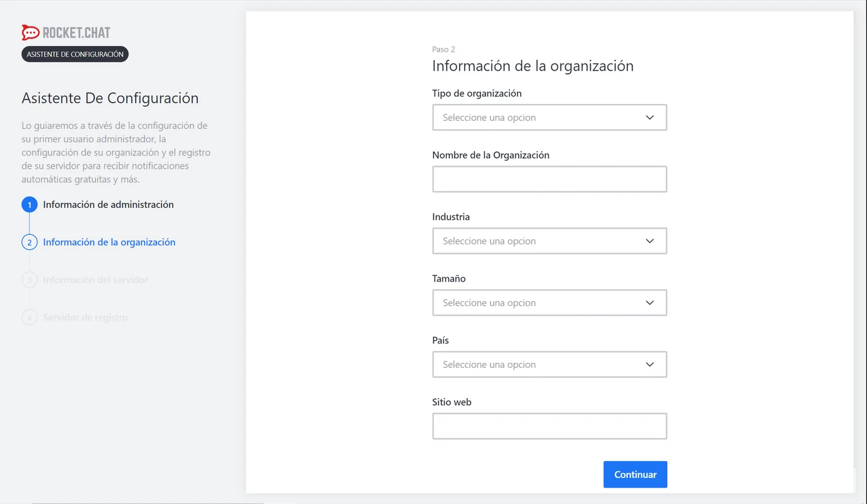The height and width of the screenshot is (504, 867).
Task: Click the Continuar button
Action: [x=635, y=474]
